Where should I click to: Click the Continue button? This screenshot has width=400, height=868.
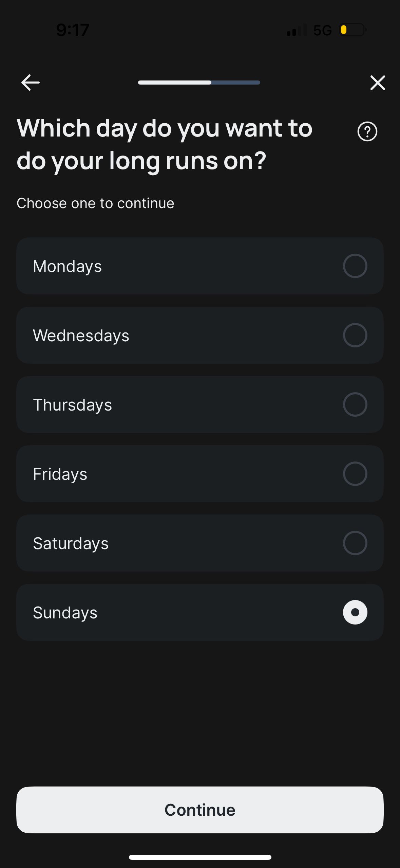(200, 810)
